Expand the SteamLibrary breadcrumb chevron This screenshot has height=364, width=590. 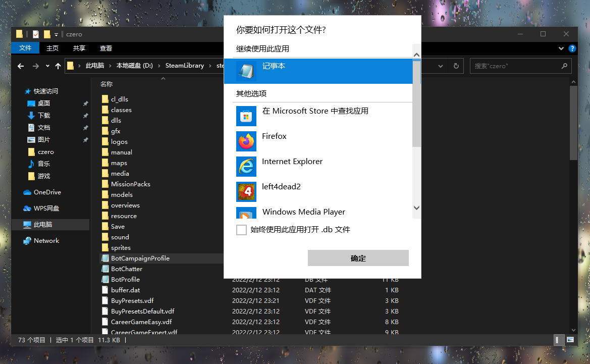click(x=210, y=66)
